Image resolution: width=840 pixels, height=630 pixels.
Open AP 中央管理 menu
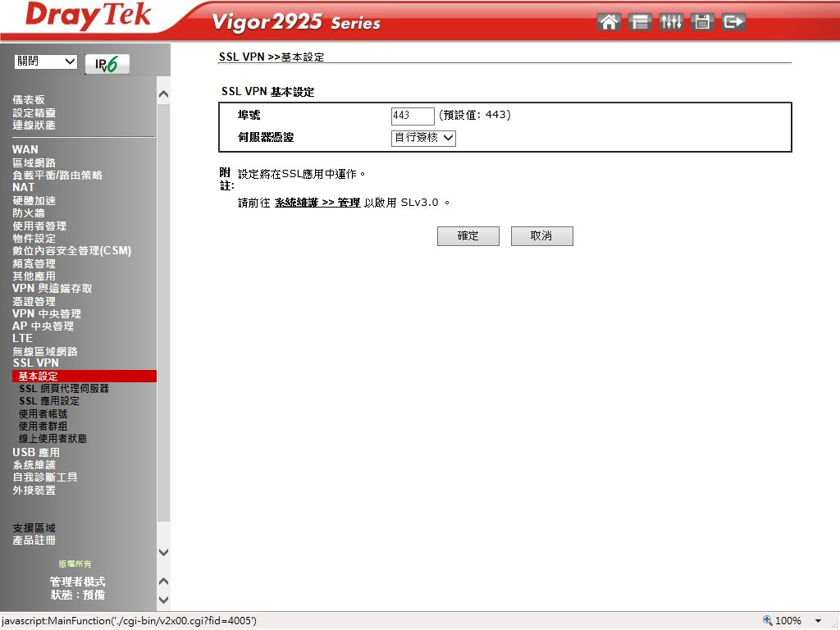(43, 326)
